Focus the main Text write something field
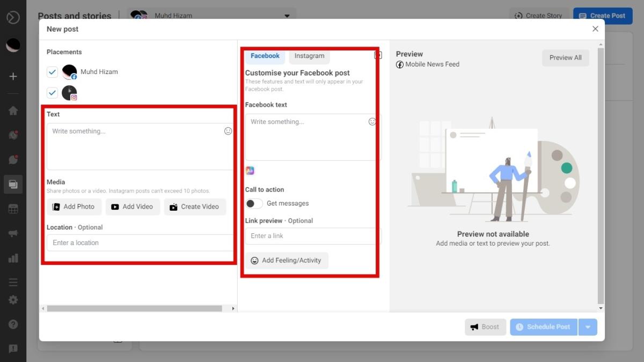 click(x=140, y=146)
